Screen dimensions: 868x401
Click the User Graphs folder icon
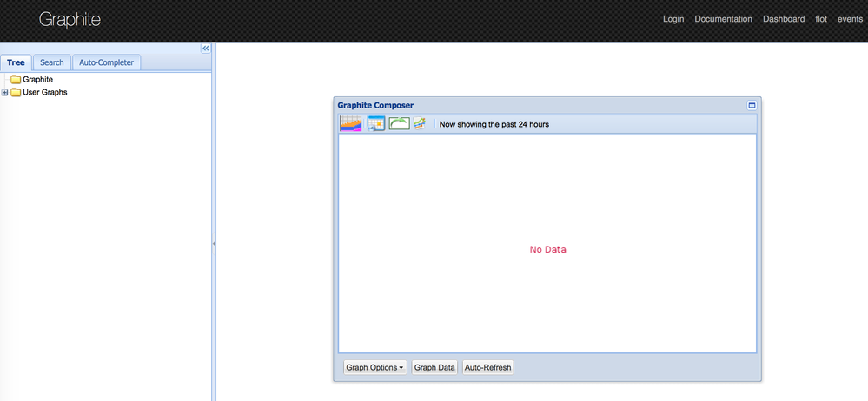tap(16, 92)
